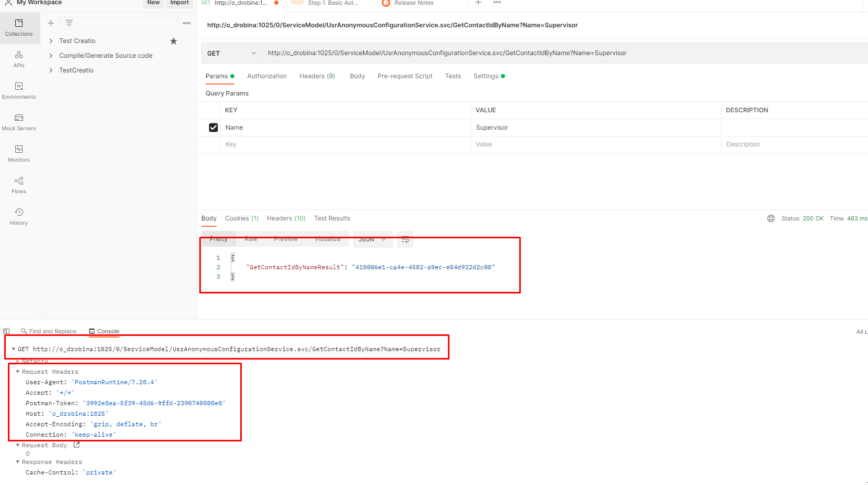Open the Environments panel
The height and width of the screenshot is (485, 868).
point(19,90)
